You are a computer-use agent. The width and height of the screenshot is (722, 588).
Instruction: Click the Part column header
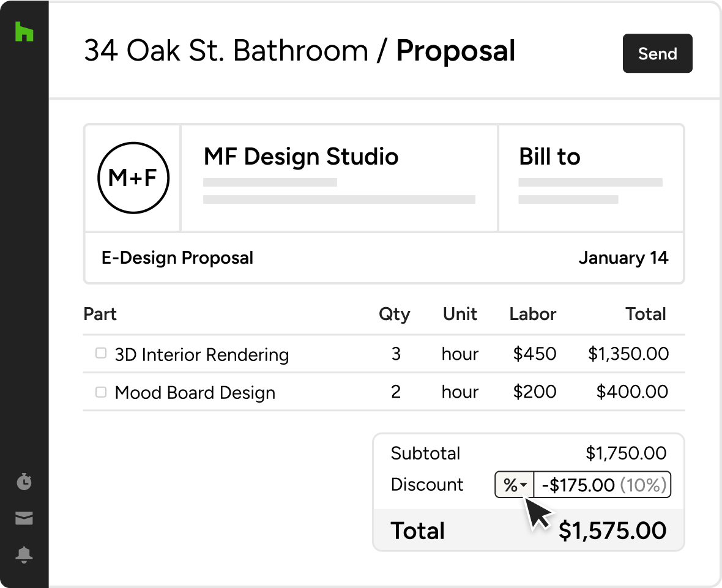[100, 314]
